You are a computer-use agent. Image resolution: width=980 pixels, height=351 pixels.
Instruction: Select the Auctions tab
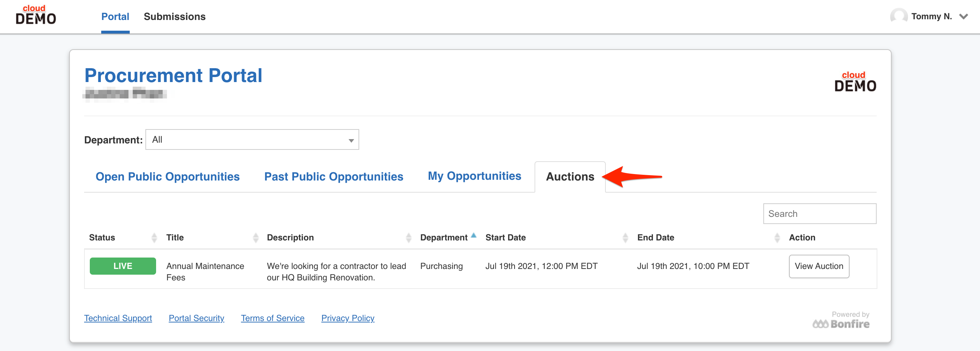[x=570, y=177]
